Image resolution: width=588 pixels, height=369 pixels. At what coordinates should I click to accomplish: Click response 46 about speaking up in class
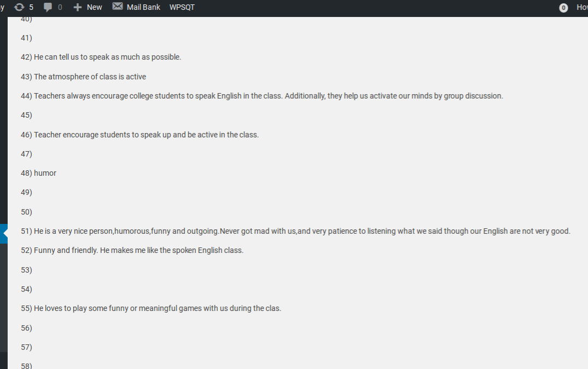point(139,135)
